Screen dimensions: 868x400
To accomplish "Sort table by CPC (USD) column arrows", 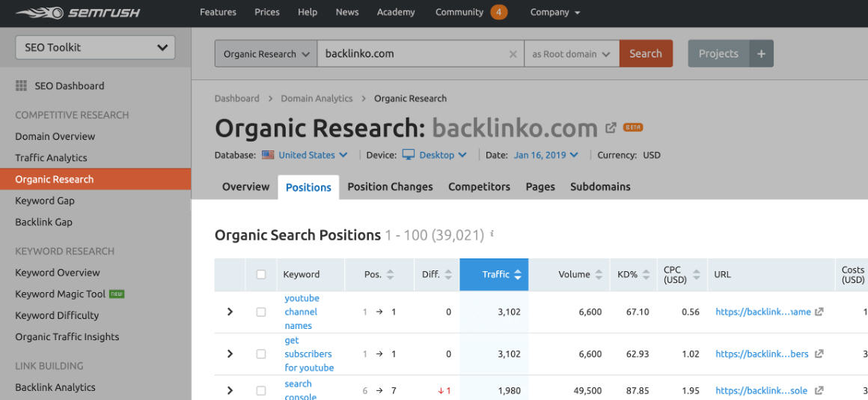I will (697, 274).
